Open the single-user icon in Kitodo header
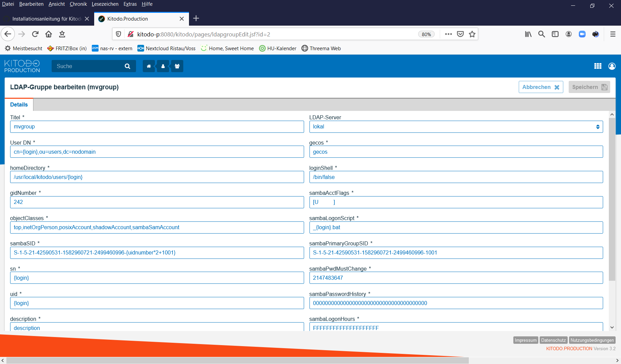 click(x=163, y=66)
